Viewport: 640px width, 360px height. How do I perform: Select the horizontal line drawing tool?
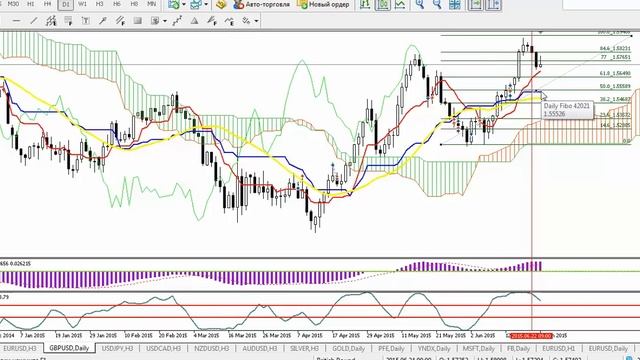point(16,21)
